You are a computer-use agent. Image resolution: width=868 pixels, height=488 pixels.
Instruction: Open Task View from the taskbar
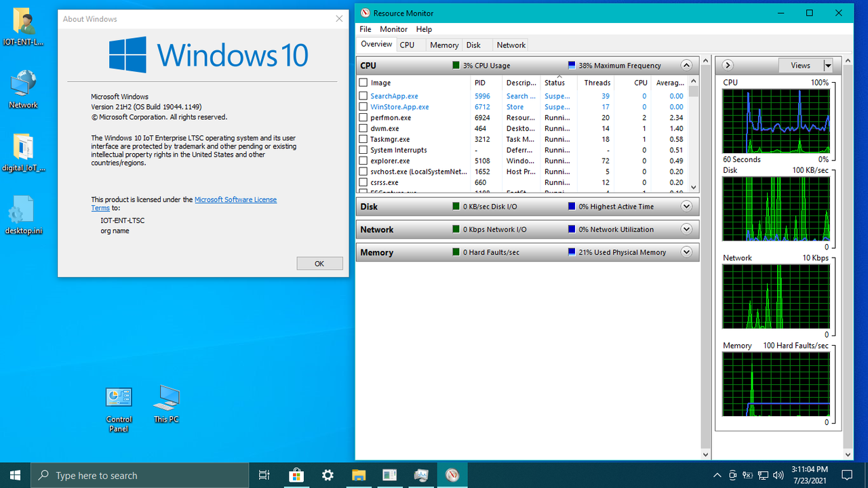264,475
